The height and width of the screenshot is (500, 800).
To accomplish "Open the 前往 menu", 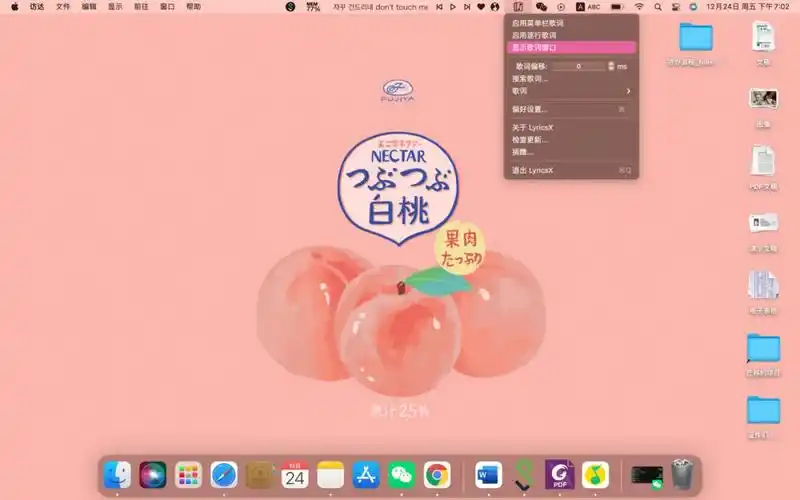I will 141,7.
